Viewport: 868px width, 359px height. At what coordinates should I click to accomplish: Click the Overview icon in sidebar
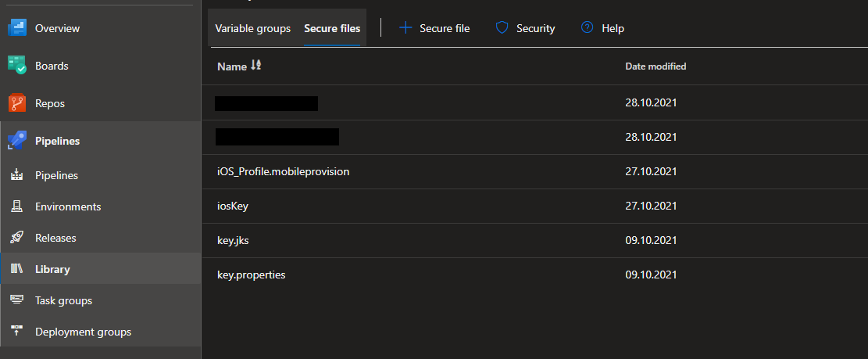[17, 28]
